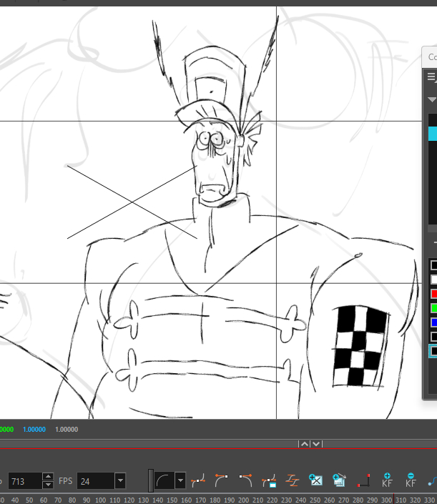The width and height of the screenshot is (437, 504).
Task: Collapse the palette list triangle in Colour panel
Action: 431,99
